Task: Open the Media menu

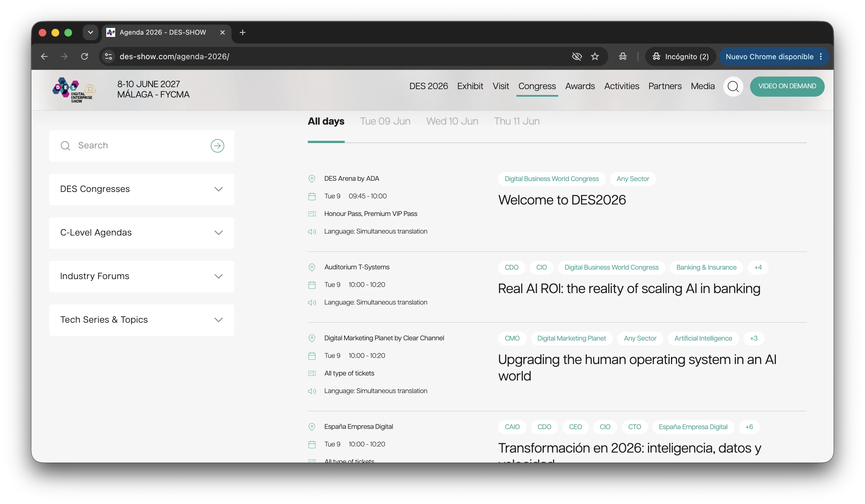Action: coord(703,86)
